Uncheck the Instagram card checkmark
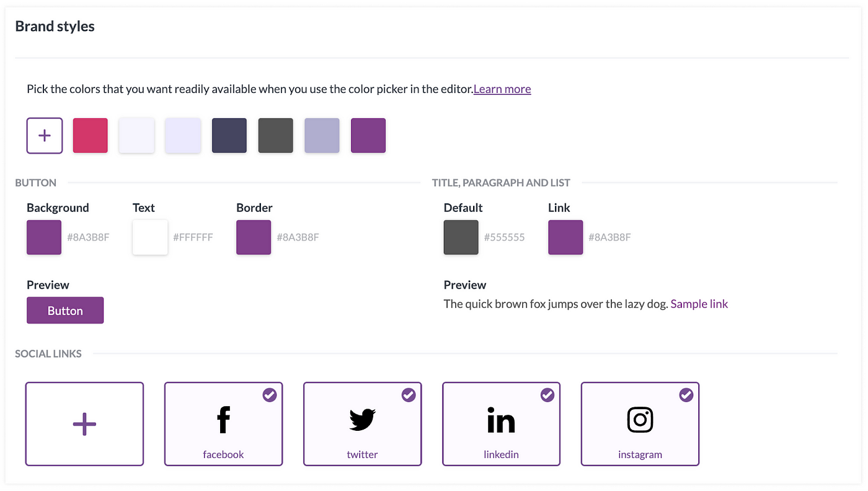This screenshot has height=491, width=868. 686,395
